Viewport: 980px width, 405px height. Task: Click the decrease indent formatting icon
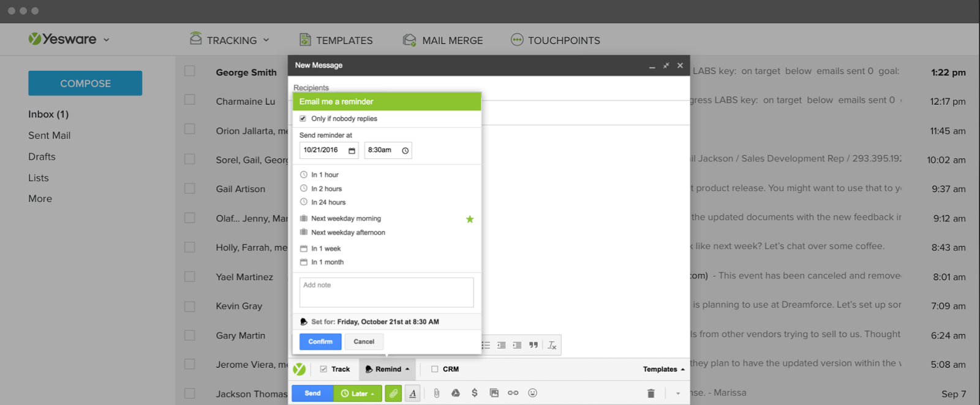502,345
